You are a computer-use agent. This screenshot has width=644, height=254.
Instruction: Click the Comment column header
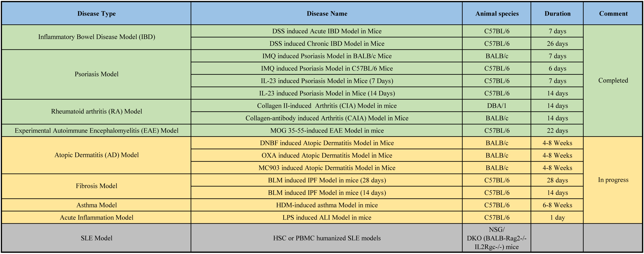point(613,14)
